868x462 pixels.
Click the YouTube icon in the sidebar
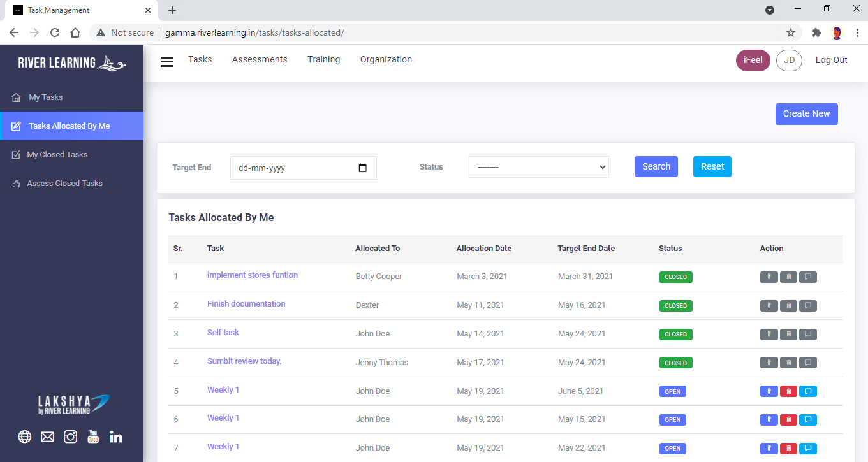click(x=93, y=437)
